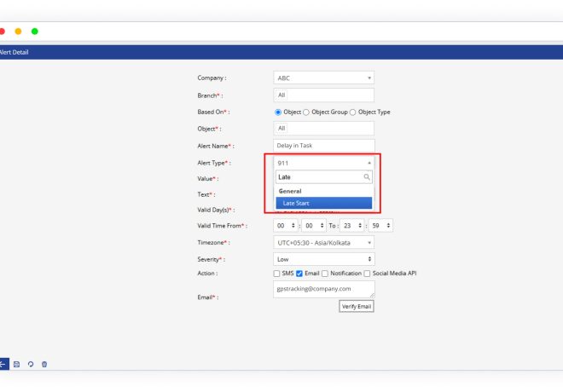Collapse the Alert Type 911 dropdown
Viewport: 563px width, 392px height.
point(323,162)
